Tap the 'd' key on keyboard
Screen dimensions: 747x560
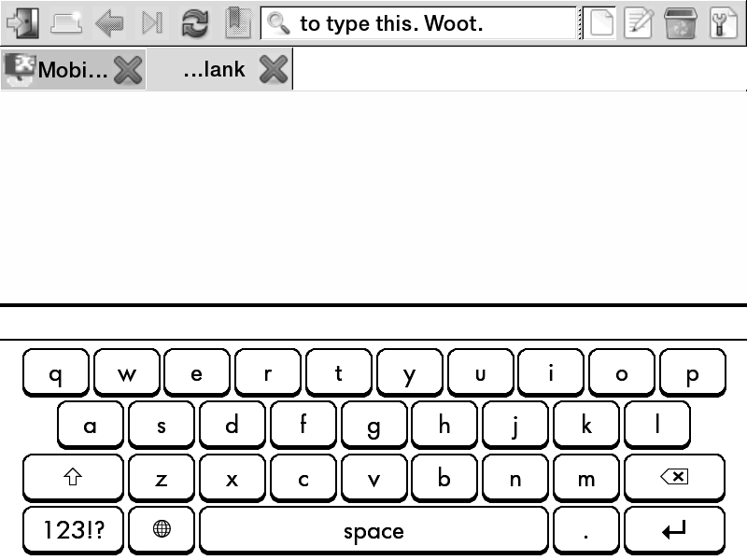(x=232, y=426)
